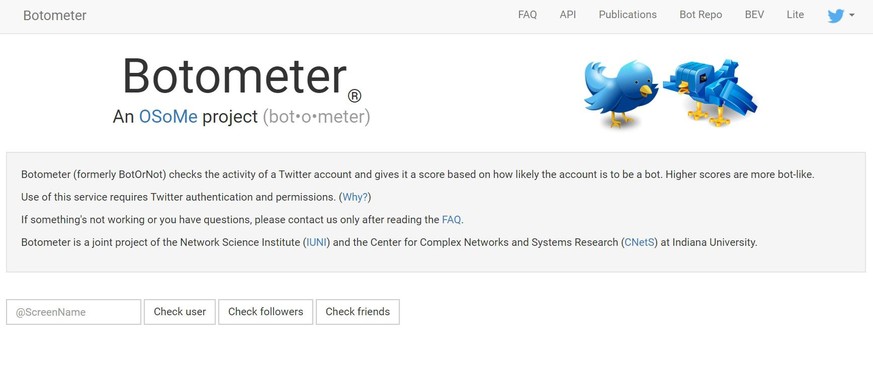Image resolution: width=873 pixels, height=367 pixels.
Task: Visit the IUNI institute link
Action: pyautogui.click(x=317, y=243)
